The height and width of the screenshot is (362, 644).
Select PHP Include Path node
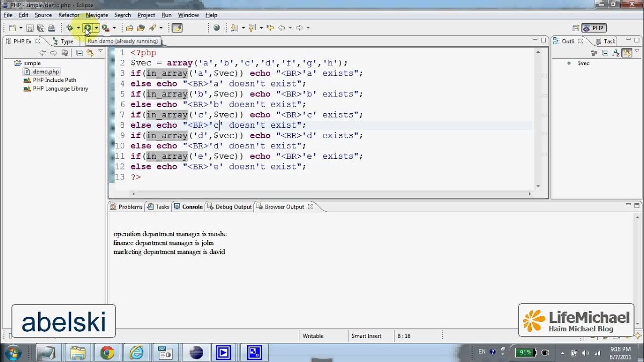point(50,80)
